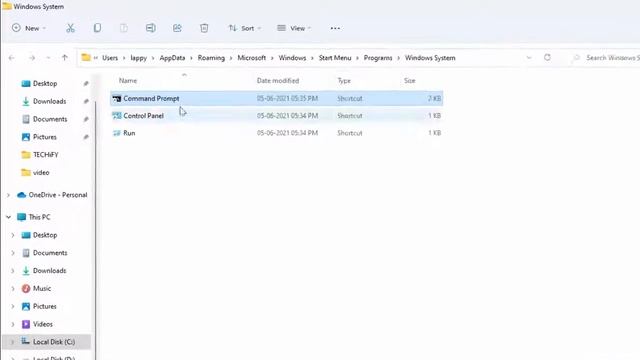Click the Cut scissors icon
This screenshot has width=640, height=360.
tap(70, 28)
